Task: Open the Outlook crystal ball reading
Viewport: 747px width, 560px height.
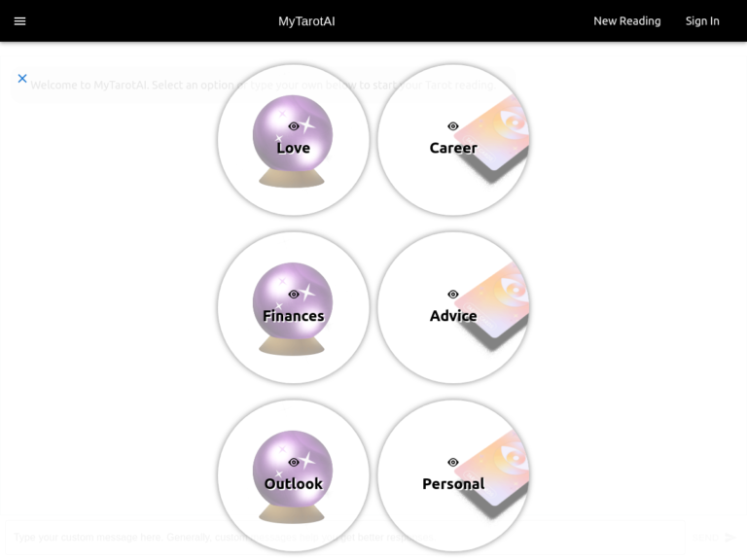Action: [x=294, y=475]
